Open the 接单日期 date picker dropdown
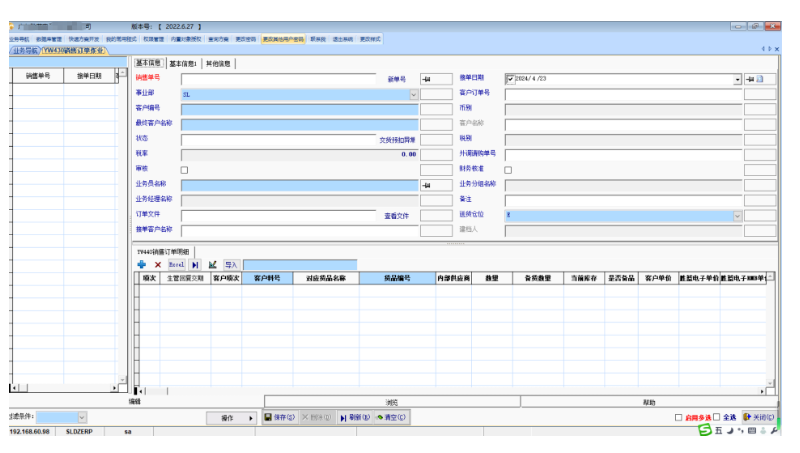The height and width of the screenshot is (453, 800). click(x=737, y=79)
